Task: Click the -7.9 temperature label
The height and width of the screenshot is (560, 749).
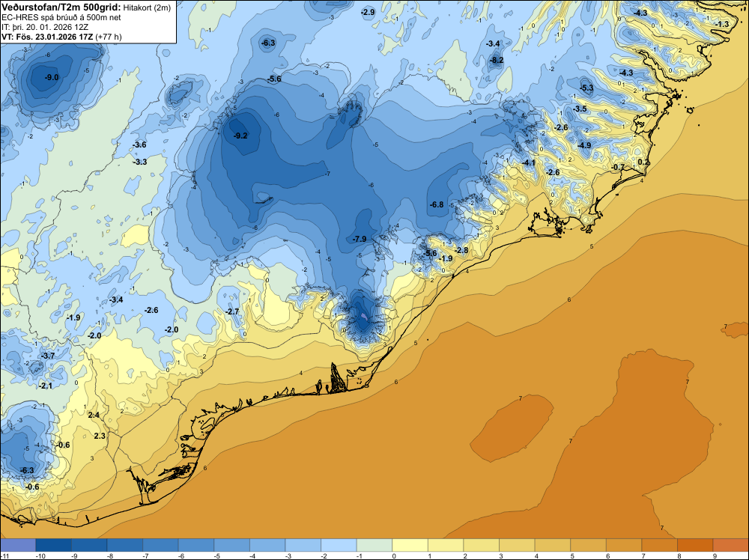Action: (x=360, y=239)
